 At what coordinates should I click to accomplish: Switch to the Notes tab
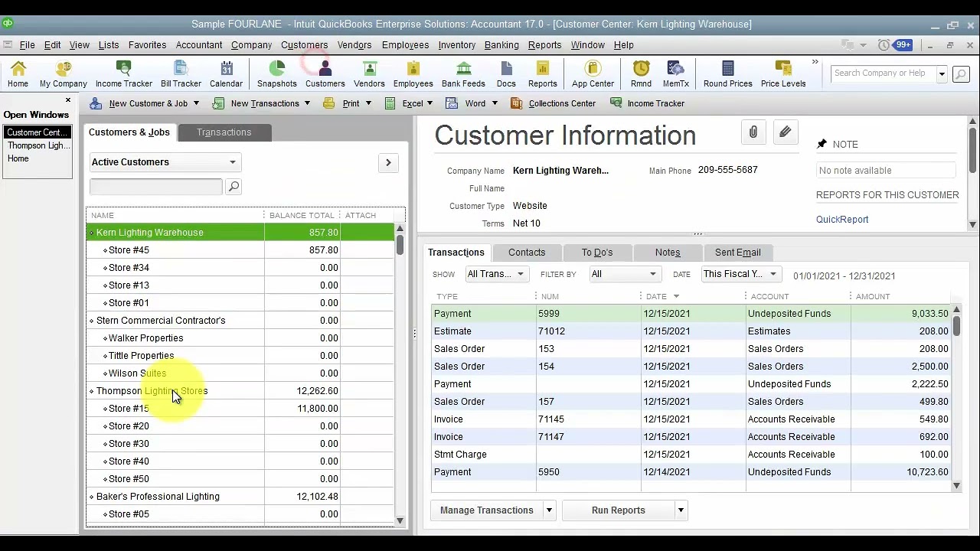click(668, 253)
